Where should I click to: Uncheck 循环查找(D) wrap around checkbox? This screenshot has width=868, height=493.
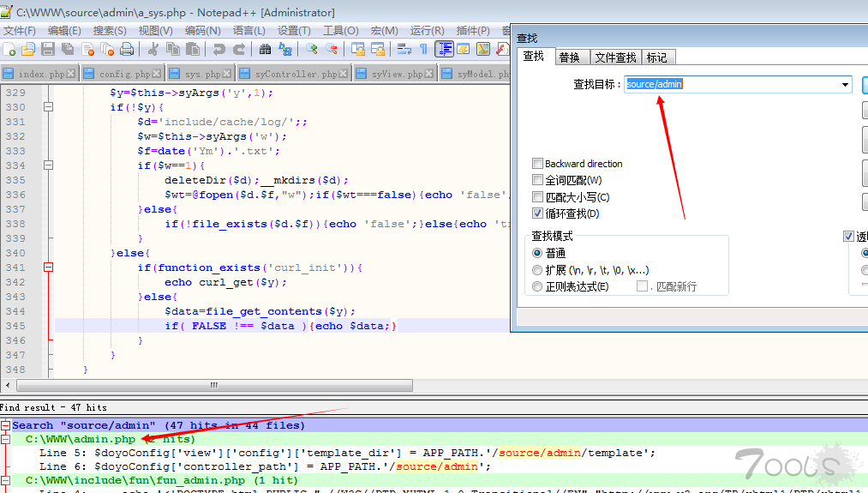[537, 213]
